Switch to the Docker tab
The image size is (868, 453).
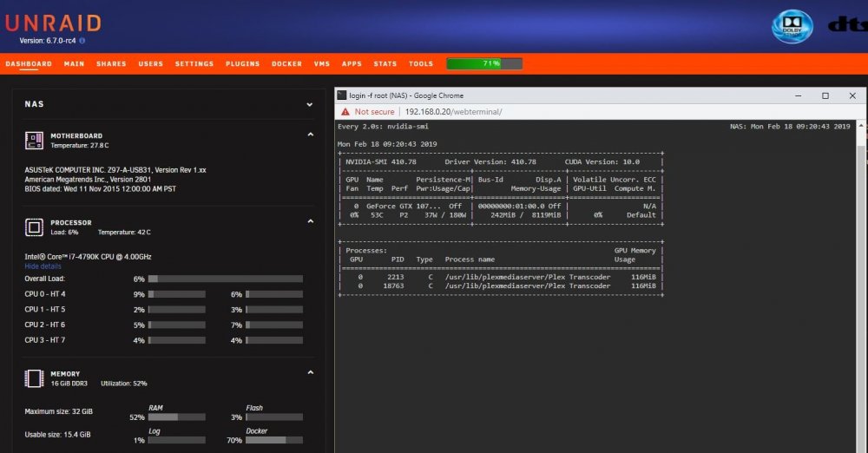[x=286, y=63]
